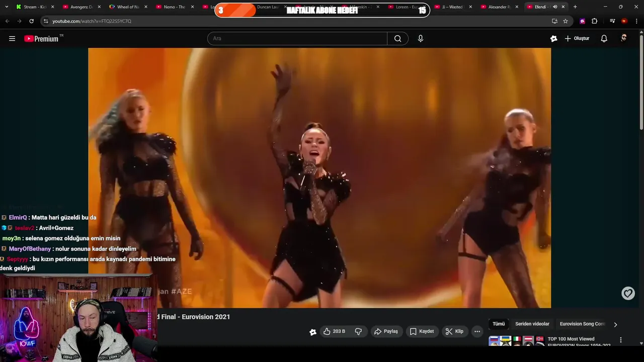The image size is (644, 362).
Task: Click chat username MaryOfBethany
Action: coord(30,249)
